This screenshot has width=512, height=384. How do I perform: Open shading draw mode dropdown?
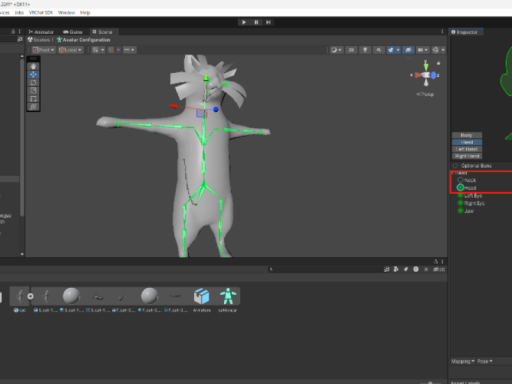[x=336, y=50]
